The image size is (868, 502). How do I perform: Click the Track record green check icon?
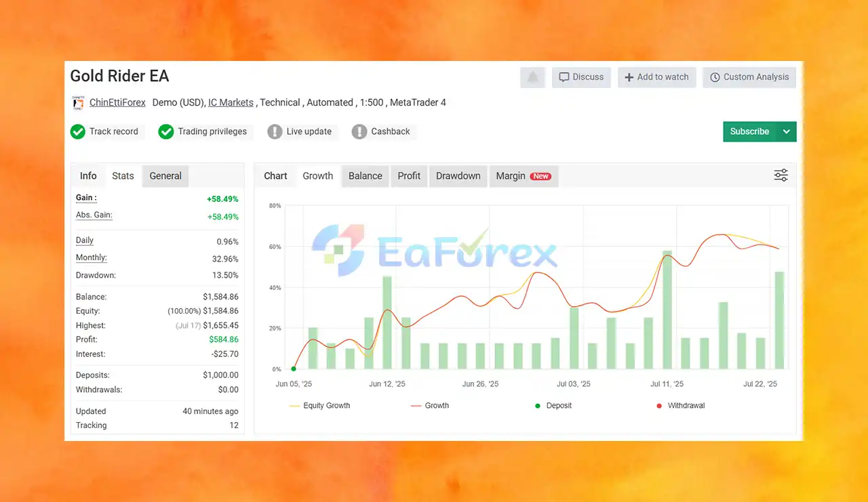[78, 131]
